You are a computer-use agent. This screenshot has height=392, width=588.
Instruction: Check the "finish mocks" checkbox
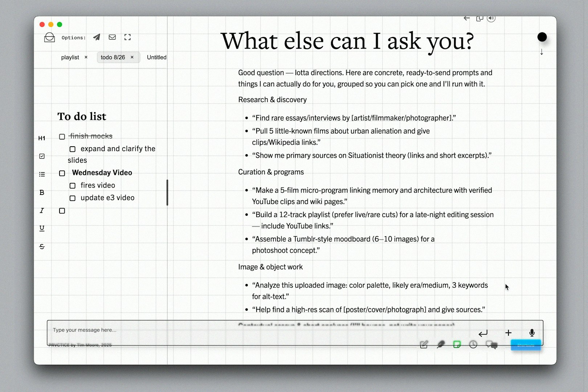click(x=62, y=137)
